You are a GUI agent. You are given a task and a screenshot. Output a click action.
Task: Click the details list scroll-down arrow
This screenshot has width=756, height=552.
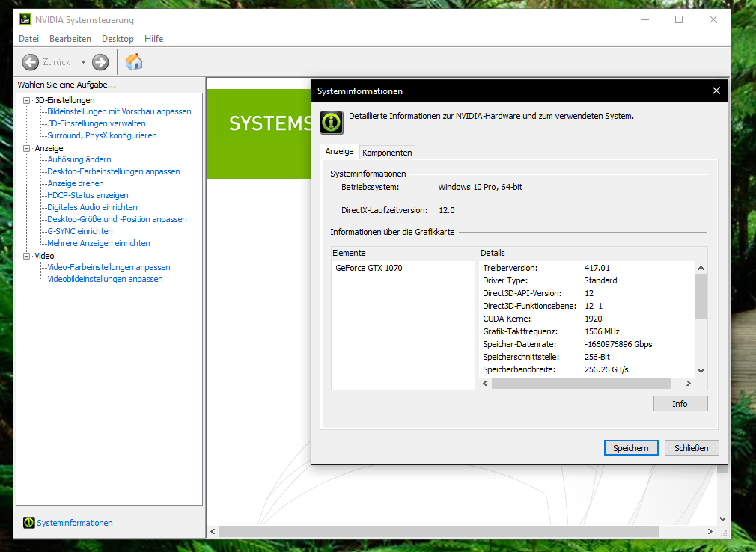(x=701, y=371)
